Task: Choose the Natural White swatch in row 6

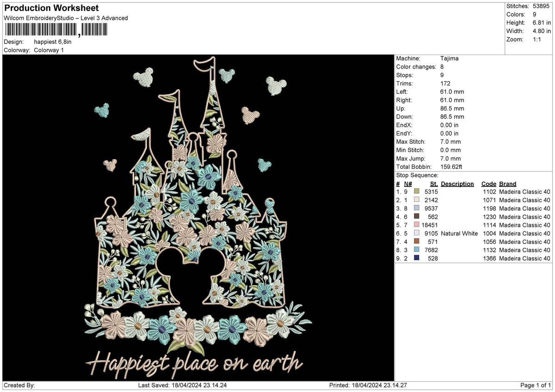Action: pyautogui.click(x=417, y=233)
